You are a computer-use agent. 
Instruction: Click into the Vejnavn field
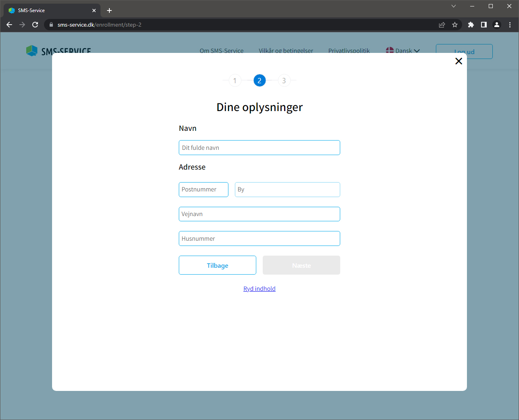point(259,214)
